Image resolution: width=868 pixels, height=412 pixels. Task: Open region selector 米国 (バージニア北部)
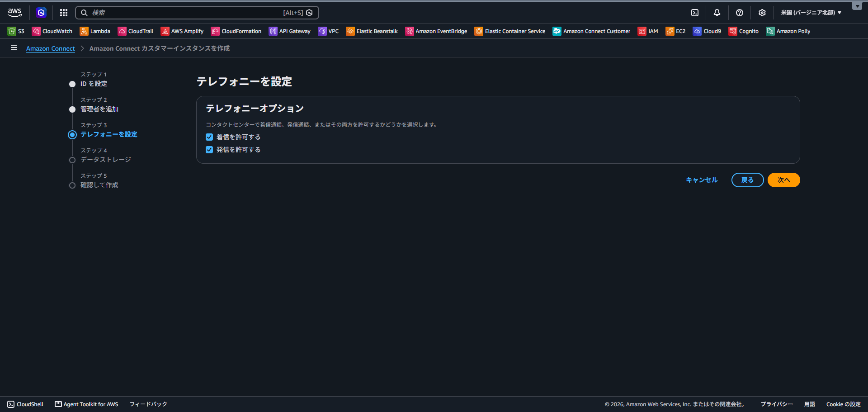coord(811,13)
